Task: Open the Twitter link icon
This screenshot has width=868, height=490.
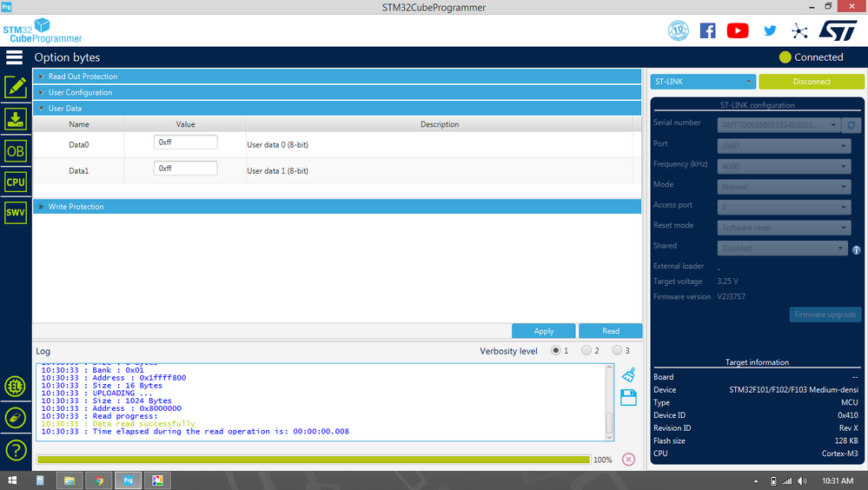Action: [770, 30]
